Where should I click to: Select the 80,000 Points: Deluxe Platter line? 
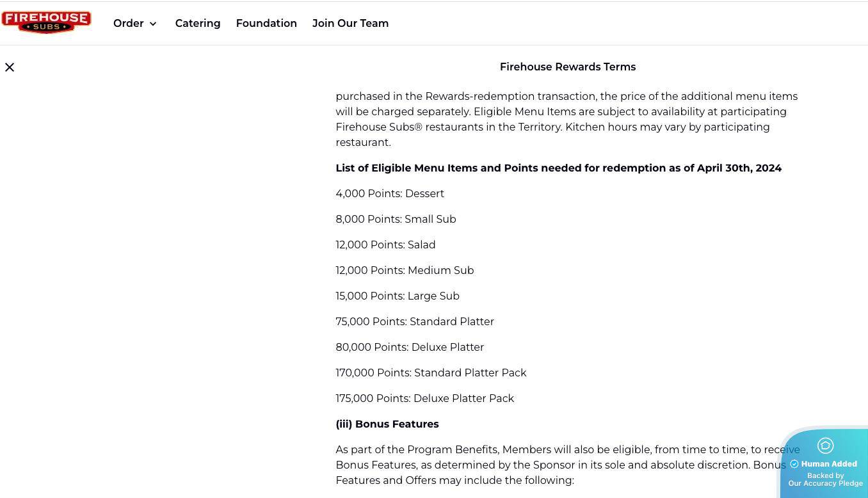410,347
